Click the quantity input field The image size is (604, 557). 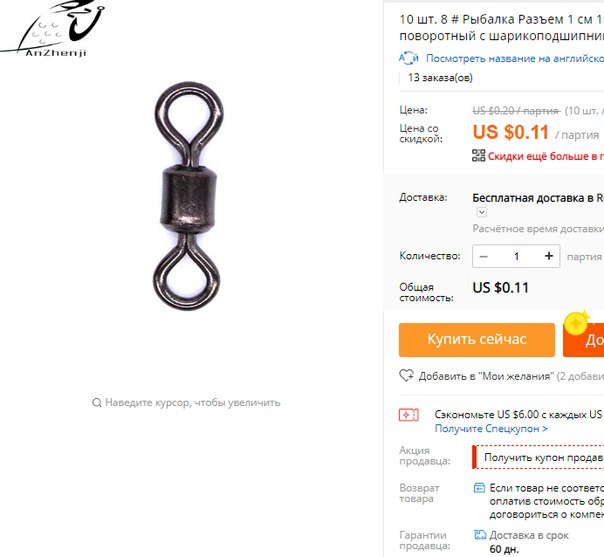click(517, 256)
